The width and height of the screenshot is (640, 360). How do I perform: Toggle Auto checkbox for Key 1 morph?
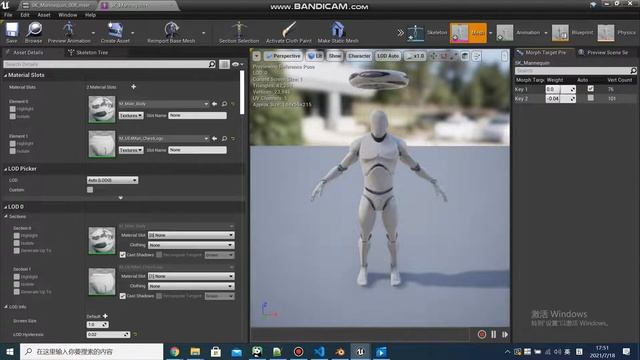[x=590, y=89]
